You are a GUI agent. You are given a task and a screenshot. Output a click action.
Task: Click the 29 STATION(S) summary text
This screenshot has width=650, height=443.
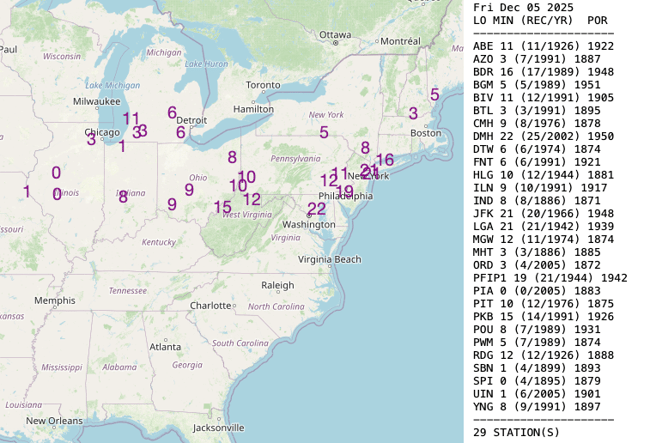pyautogui.click(x=516, y=432)
